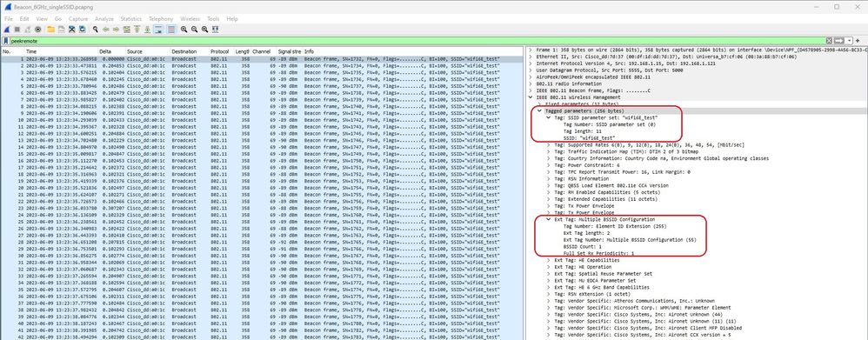Collapse Ext Tag Multiple BSSID Configuration
This screenshot has width=868, height=340.
[549, 219]
